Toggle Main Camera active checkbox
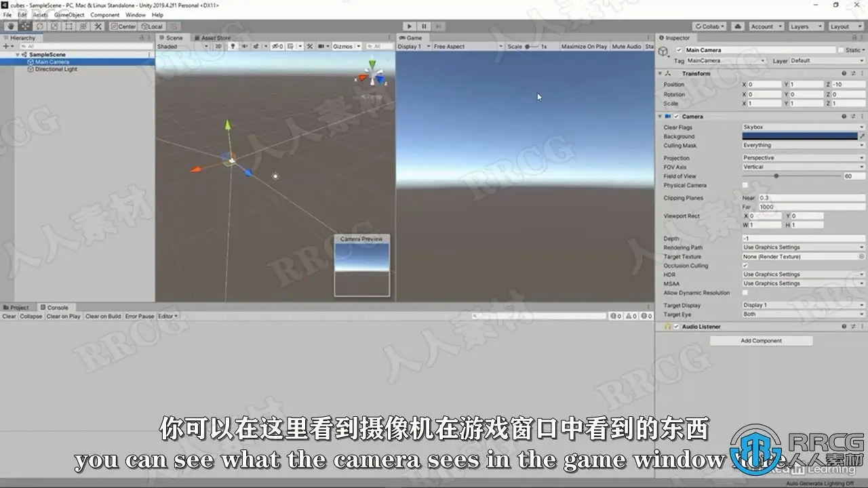 (679, 50)
